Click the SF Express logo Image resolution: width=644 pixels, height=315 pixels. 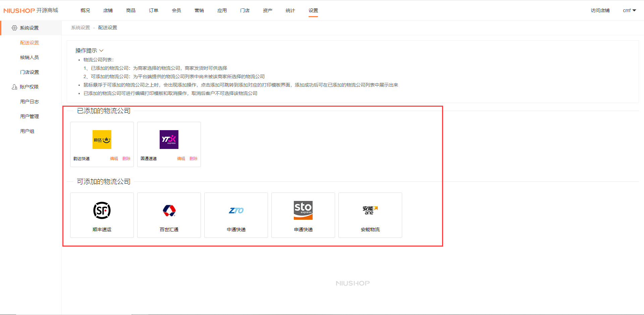pos(102,210)
